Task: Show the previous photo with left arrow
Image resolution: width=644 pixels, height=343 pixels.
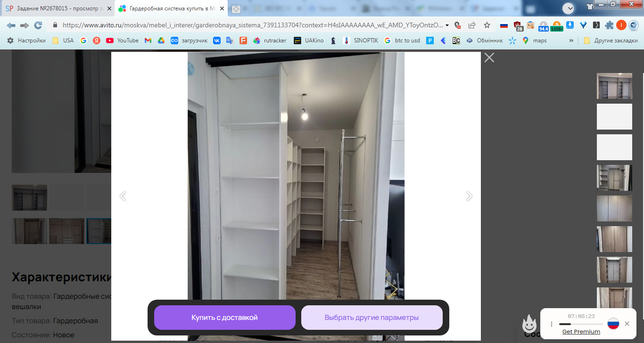Action: click(123, 196)
